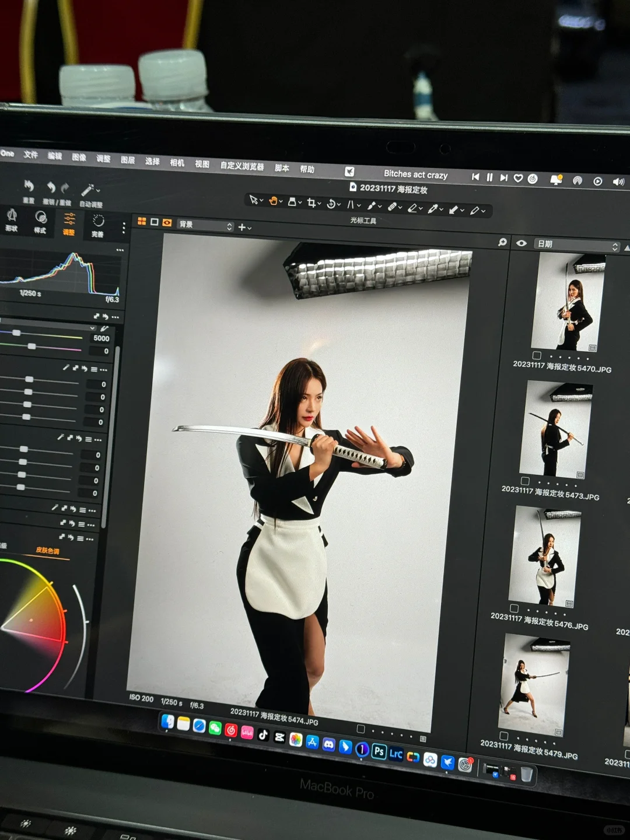
Task: Open white balance mode dropdown chevron
Action: pos(92,328)
